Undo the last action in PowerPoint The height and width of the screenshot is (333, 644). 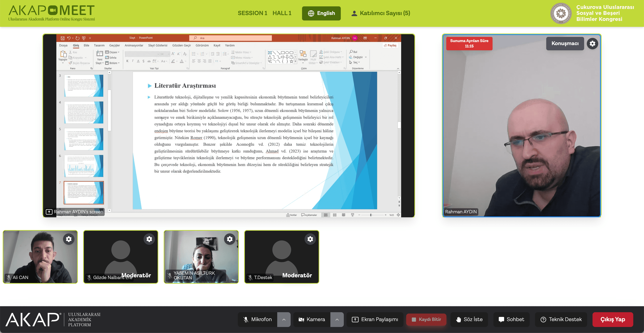coord(69,38)
